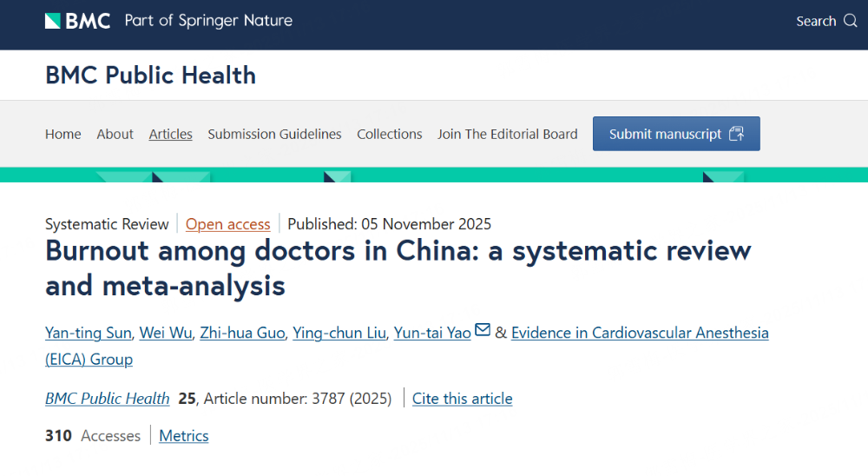This screenshot has width=868, height=476.
Task: Open author Wei Wu's details
Action: 168,333
